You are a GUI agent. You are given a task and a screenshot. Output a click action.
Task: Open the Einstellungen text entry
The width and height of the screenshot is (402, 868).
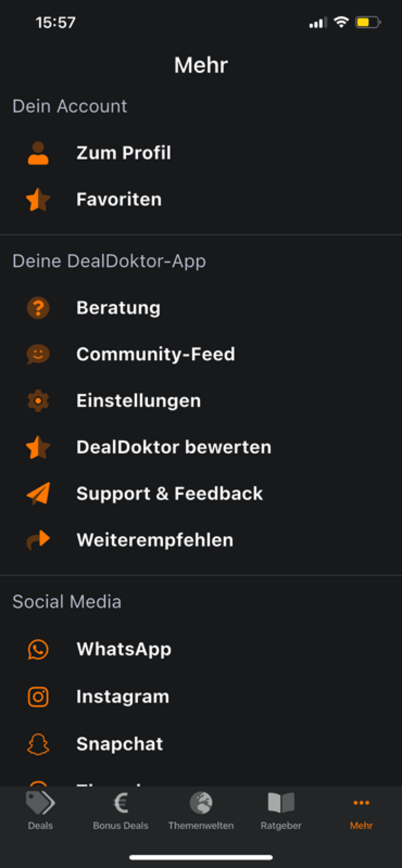(x=138, y=400)
